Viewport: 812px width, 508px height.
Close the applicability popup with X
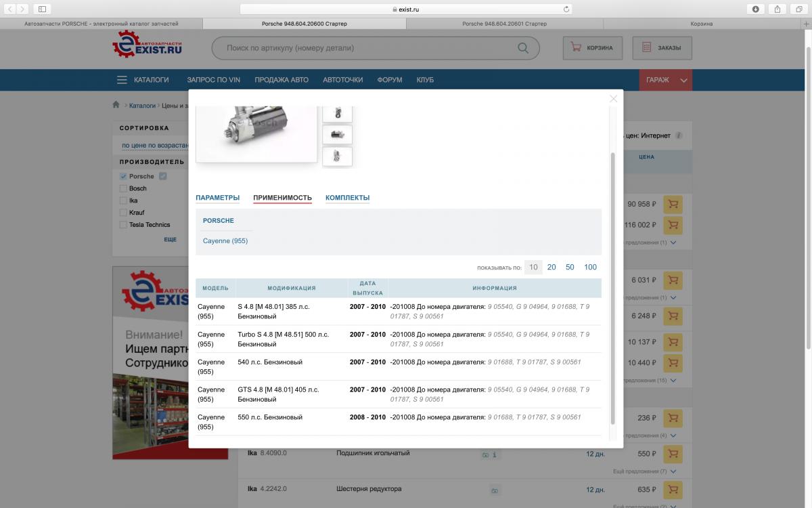pos(613,99)
